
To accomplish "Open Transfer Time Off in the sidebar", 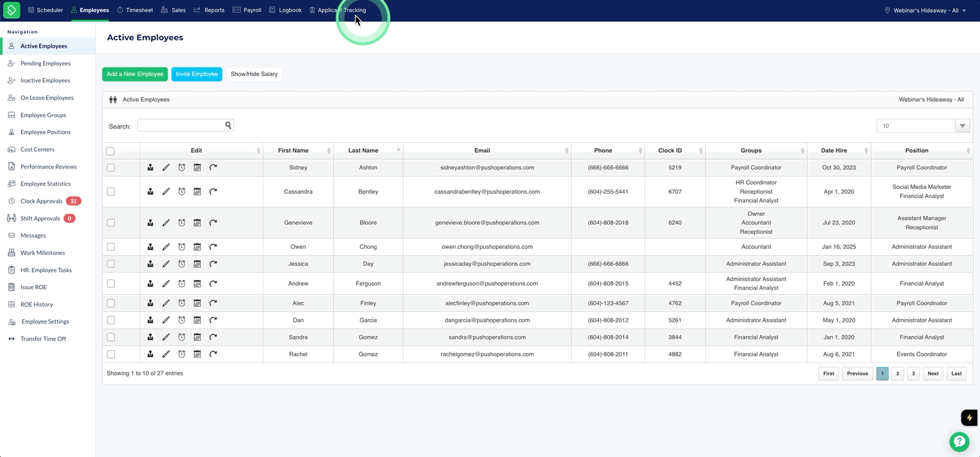I will click(43, 339).
